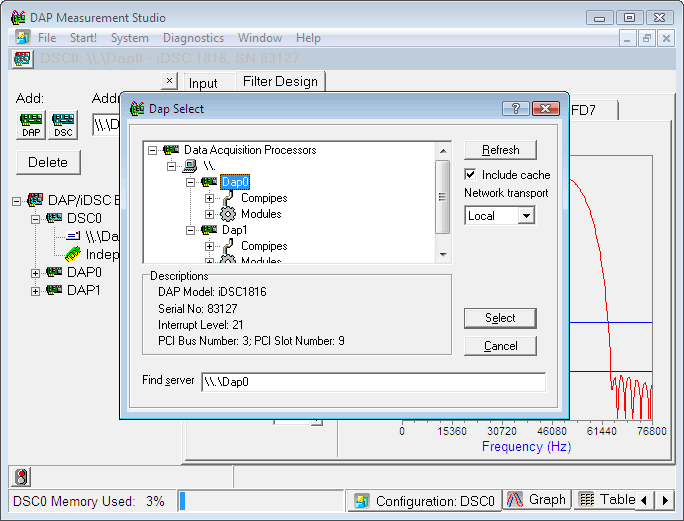The height and width of the screenshot is (521, 684).
Task: Click the tree vertical scrollbar thumb
Action: coord(443,197)
